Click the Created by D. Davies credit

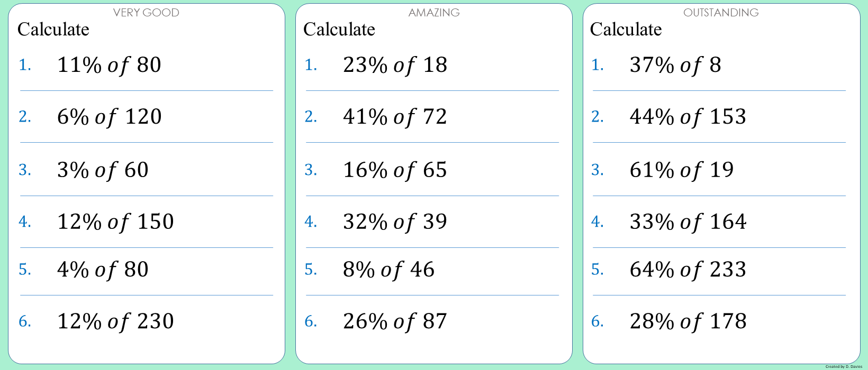point(844,366)
